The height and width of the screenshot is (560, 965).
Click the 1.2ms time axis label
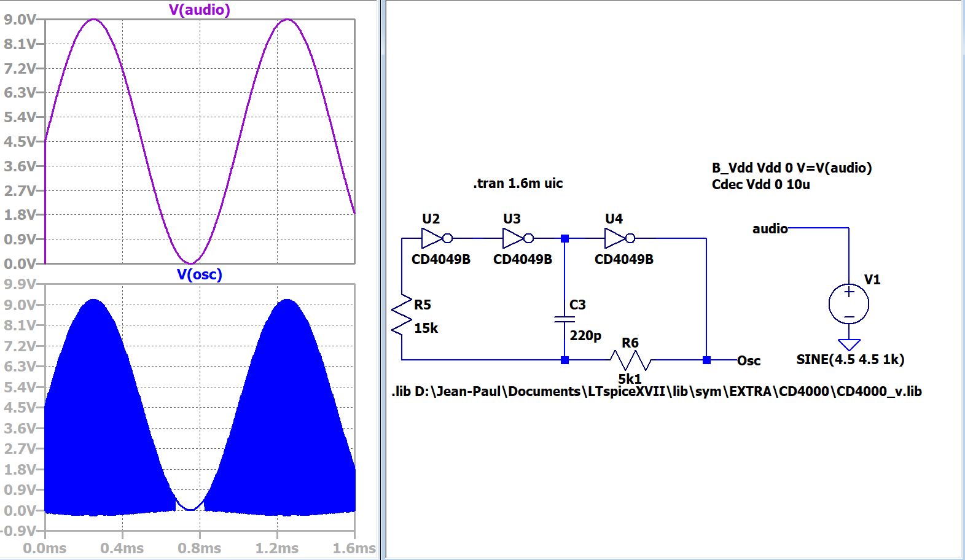tap(276, 548)
